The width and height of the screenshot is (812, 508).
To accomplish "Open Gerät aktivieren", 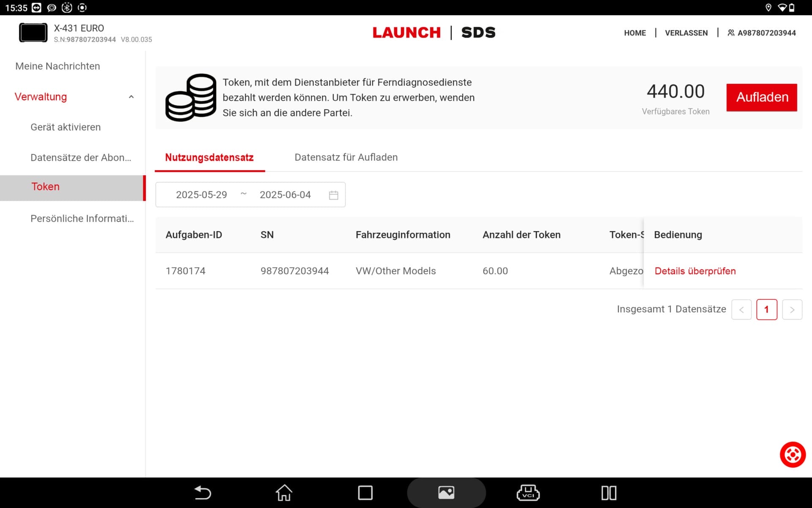I will [x=66, y=127].
